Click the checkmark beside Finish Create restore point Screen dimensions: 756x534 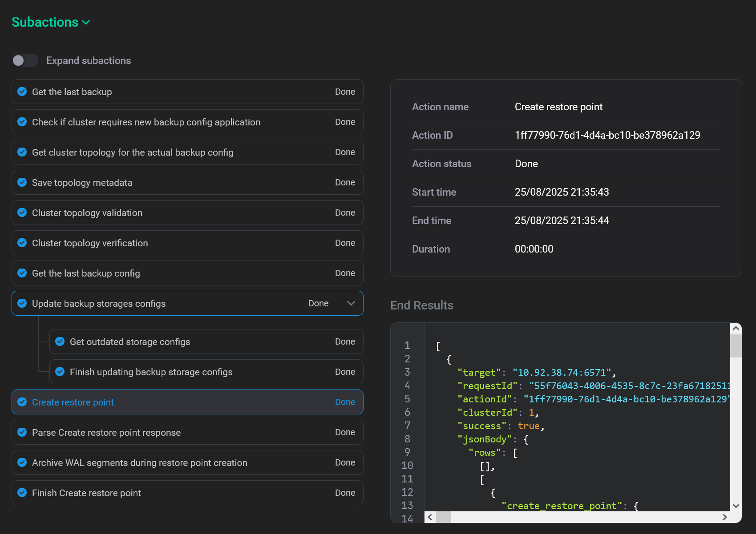[x=22, y=493]
